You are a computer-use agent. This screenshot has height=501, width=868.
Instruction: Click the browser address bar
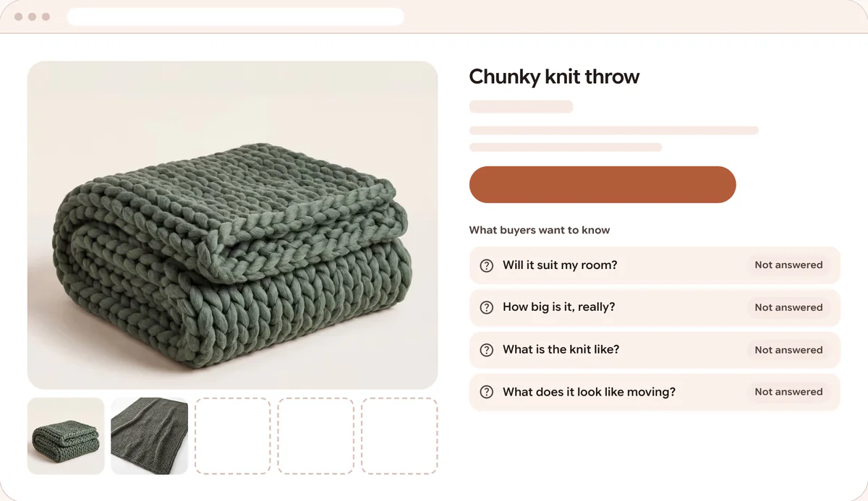tap(235, 17)
